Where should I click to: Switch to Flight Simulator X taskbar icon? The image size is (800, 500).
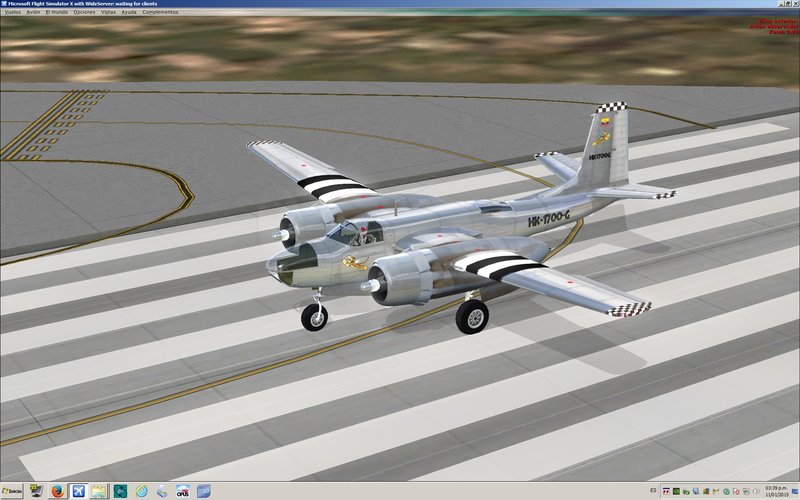(78, 491)
